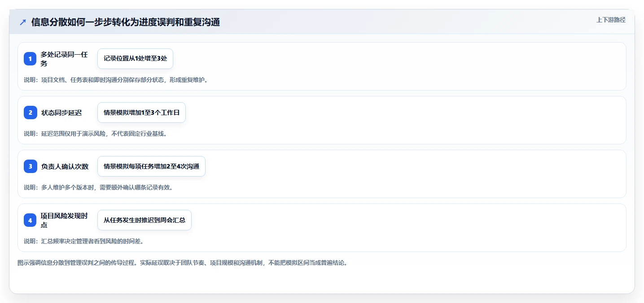The image size is (644, 303).
Task: Click the step heading 负责人确认次数
Action: pos(65,166)
